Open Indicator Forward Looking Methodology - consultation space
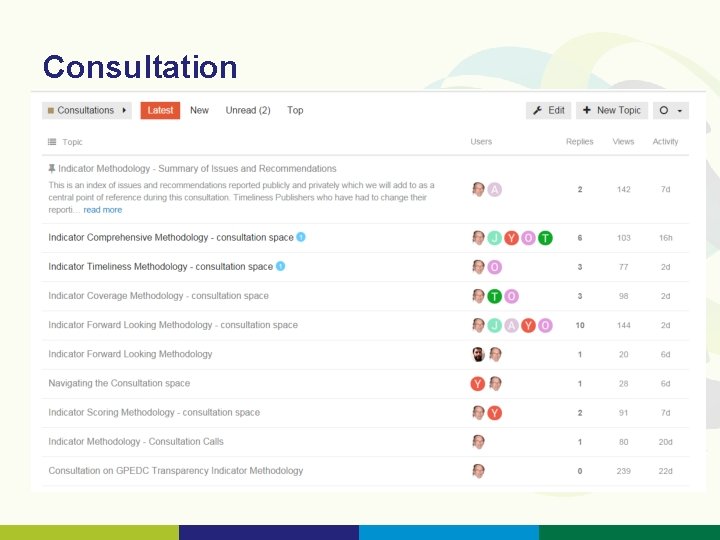Viewport: 720px width, 540px height. coord(173,325)
